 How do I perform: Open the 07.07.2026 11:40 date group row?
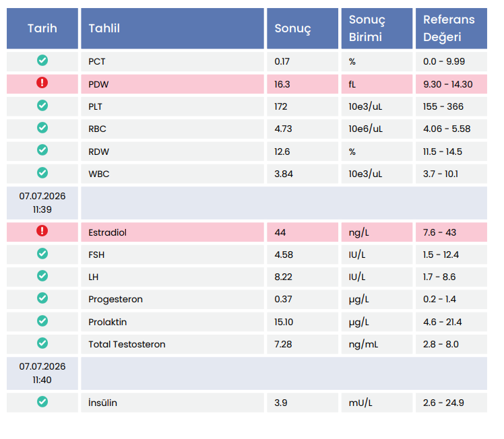pyautogui.click(x=247, y=374)
